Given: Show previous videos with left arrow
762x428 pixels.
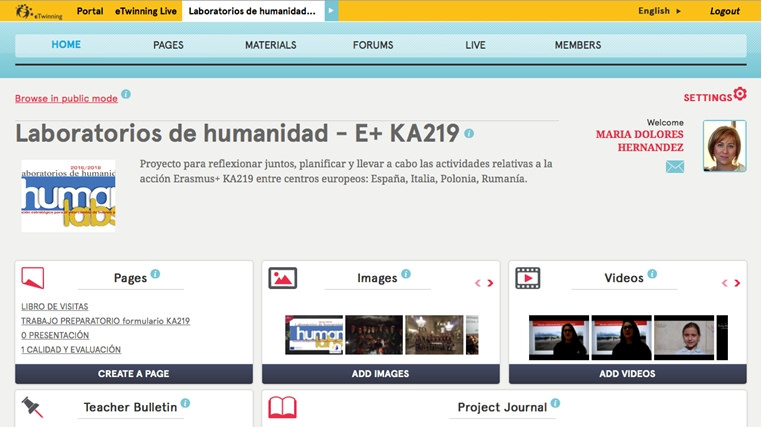Looking at the screenshot, I should tap(724, 284).
